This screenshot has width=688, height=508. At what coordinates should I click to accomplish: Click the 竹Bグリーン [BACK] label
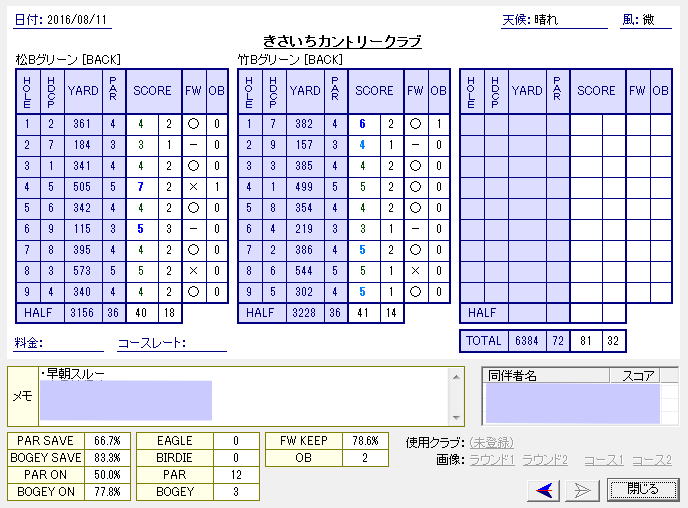(290, 59)
